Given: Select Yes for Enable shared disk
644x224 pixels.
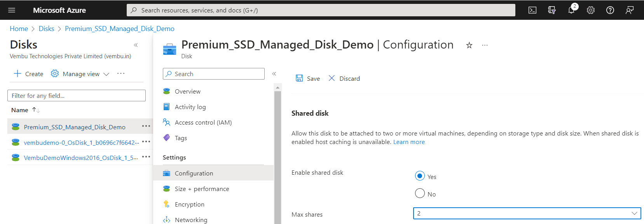Looking at the screenshot, I should pos(420,176).
